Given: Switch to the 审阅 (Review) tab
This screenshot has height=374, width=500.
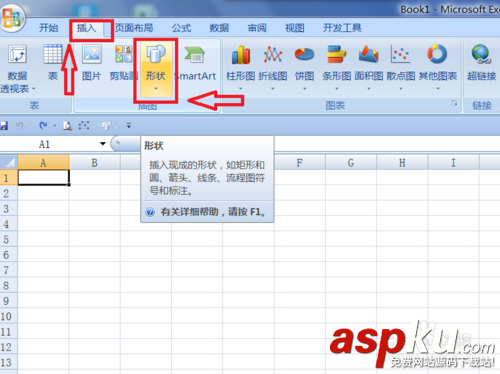Looking at the screenshot, I should pos(257,28).
